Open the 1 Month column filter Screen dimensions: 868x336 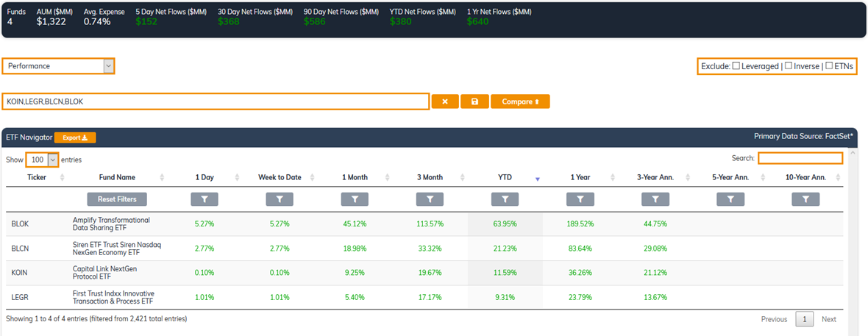click(x=355, y=199)
